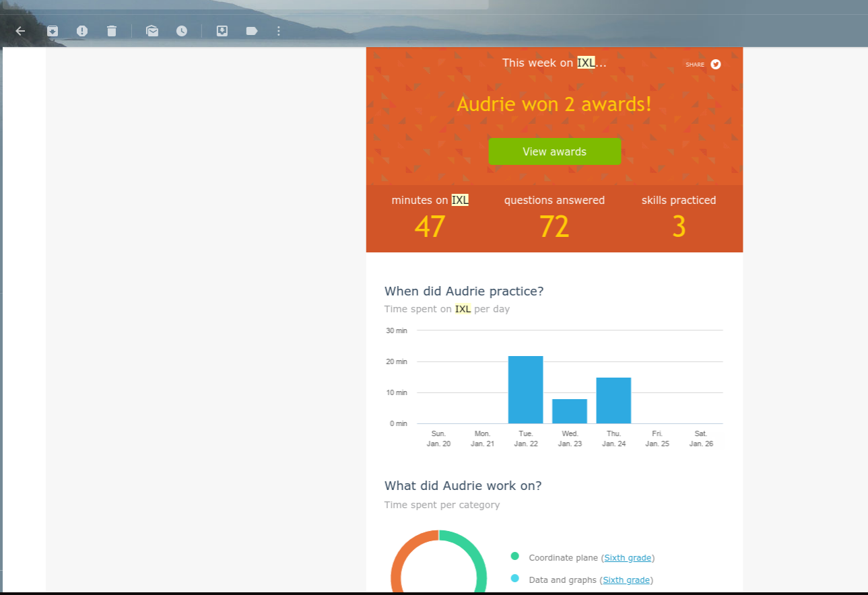Share on Twitter using the bird icon
Image resolution: width=868 pixels, height=595 pixels.
(716, 65)
